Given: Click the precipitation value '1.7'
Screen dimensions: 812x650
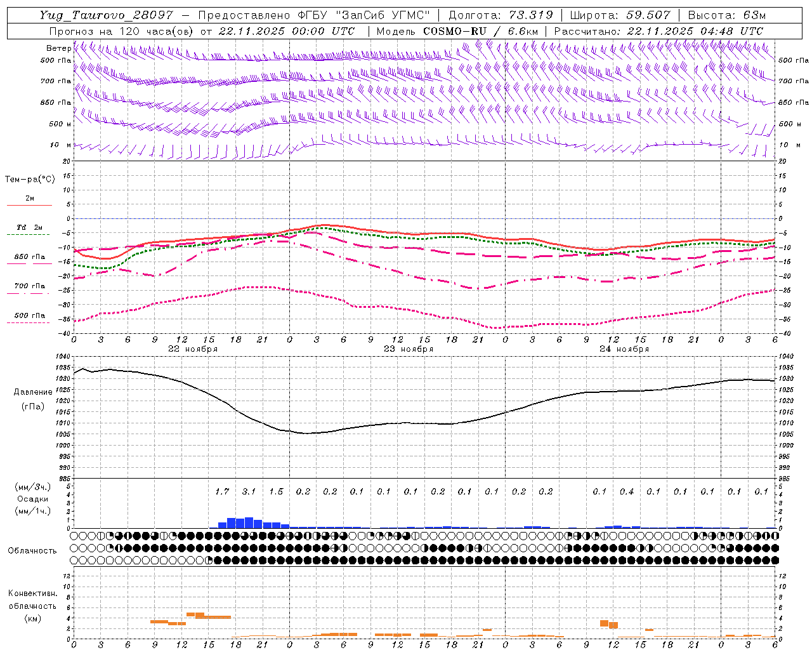Looking at the screenshot, I should click(222, 491).
